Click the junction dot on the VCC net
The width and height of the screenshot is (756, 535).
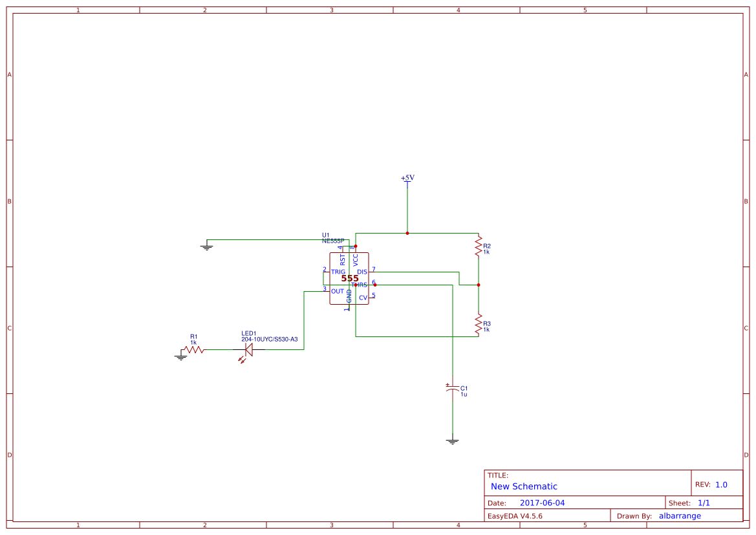(x=407, y=232)
